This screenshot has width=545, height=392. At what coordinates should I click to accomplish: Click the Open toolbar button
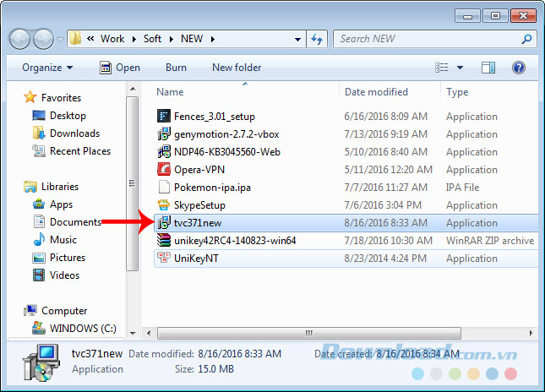pyautogui.click(x=120, y=68)
